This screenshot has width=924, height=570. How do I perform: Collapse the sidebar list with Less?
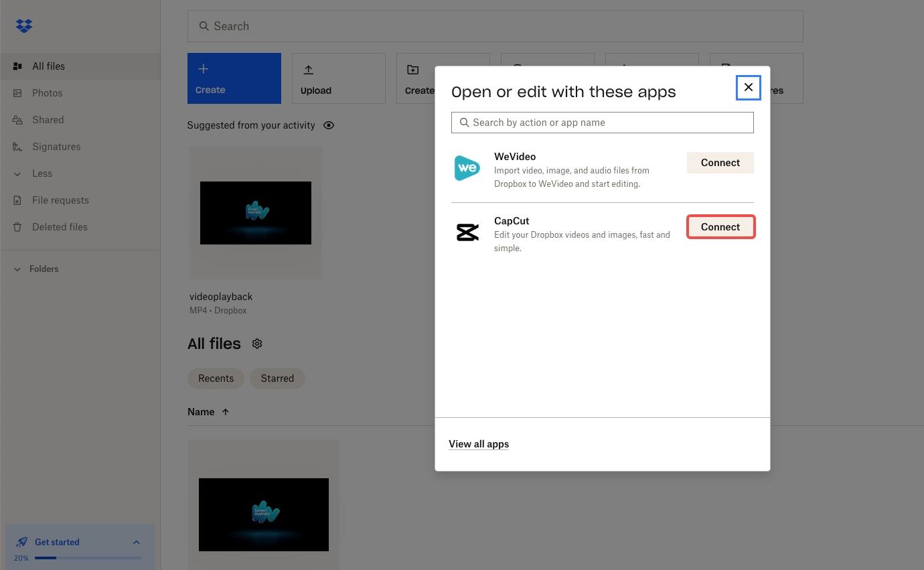click(80, 173)
